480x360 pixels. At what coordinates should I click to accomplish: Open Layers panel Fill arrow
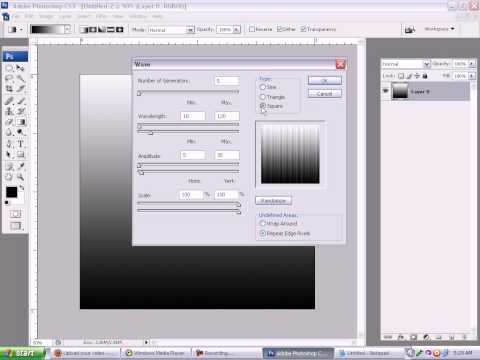[471, 76]
